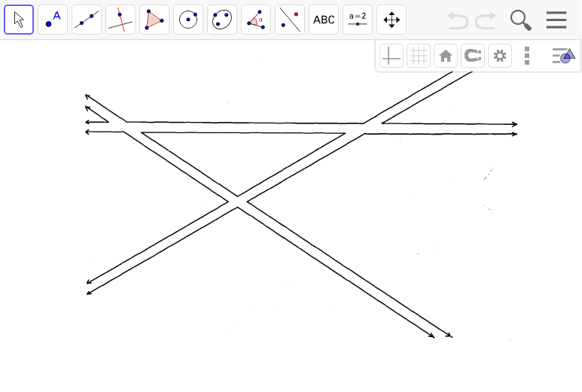Image resolution: width=582 pixels, height=392 pixels.
Task: Redo the last undone action
Action: [x=486, y=20]
